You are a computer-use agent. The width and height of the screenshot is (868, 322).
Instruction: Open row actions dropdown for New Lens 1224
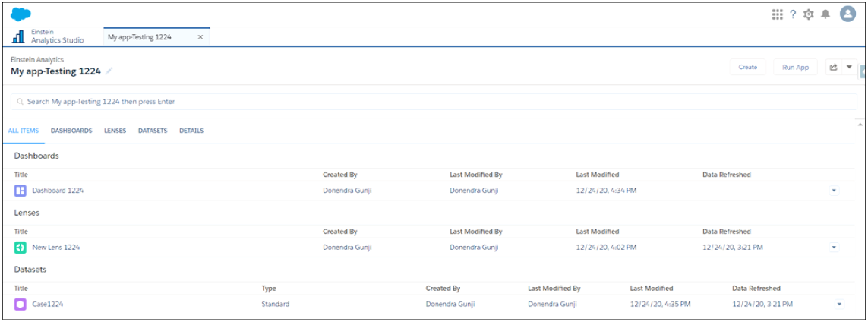834,248
